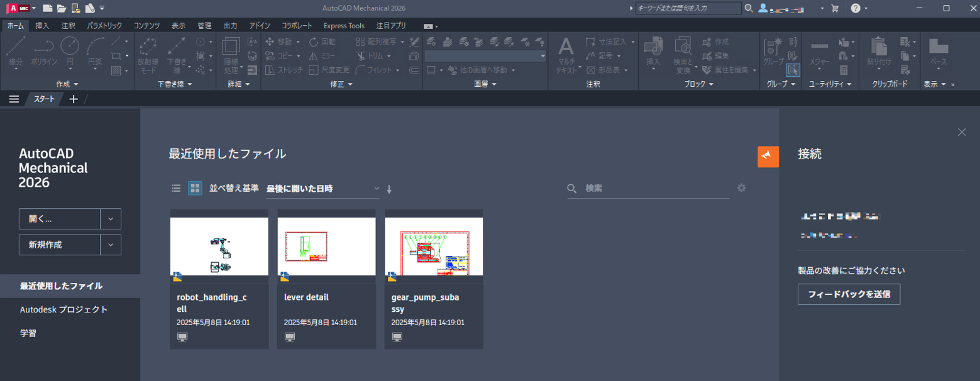Screen dimensions: 980x381
Task: Expand the 作成 panel dropdown
Action: (67, 84)
